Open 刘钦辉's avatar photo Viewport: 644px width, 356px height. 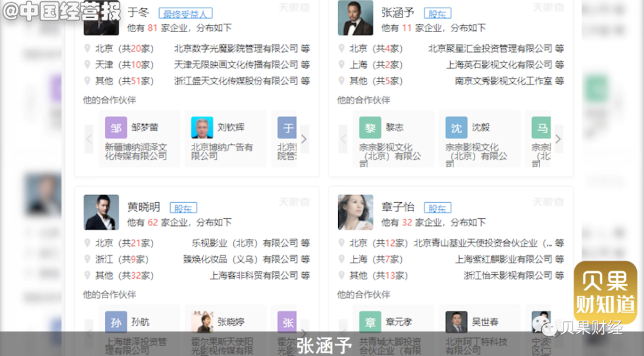click(x=202, y=127)
